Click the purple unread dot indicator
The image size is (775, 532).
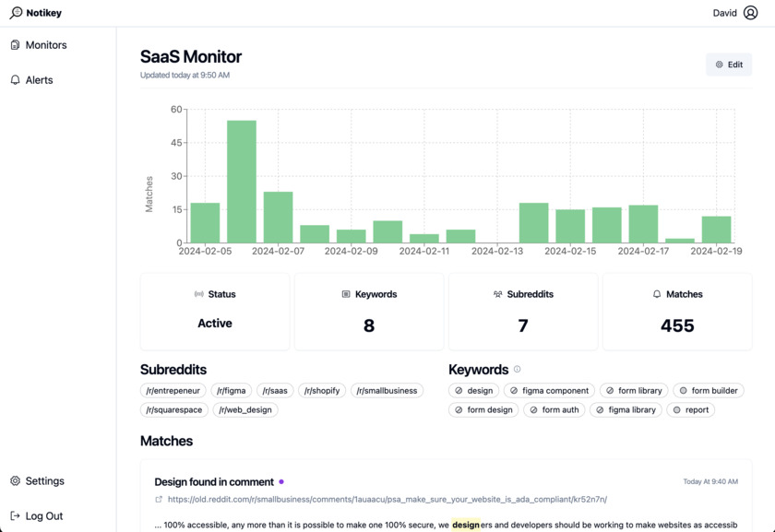[x=281, y=481]
